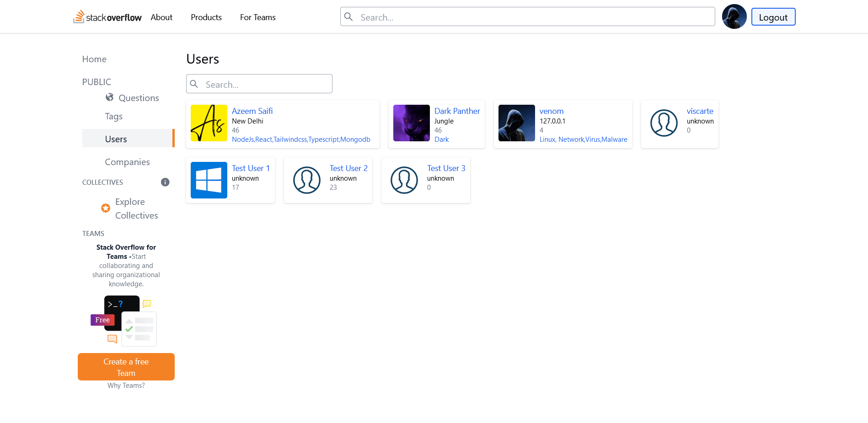
Task: Select Tags in the sidebar
Action: point(113,116)
